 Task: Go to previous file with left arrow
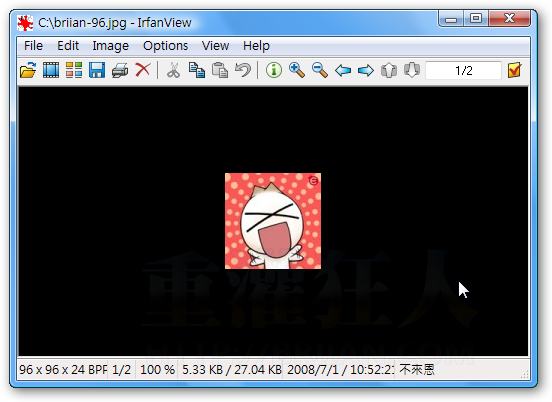[343, 70]
